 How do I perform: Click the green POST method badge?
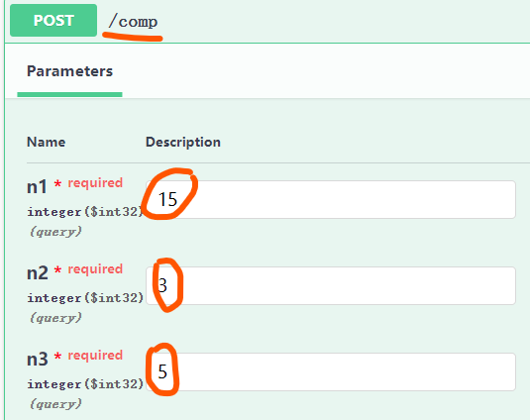tap(53, 20)
